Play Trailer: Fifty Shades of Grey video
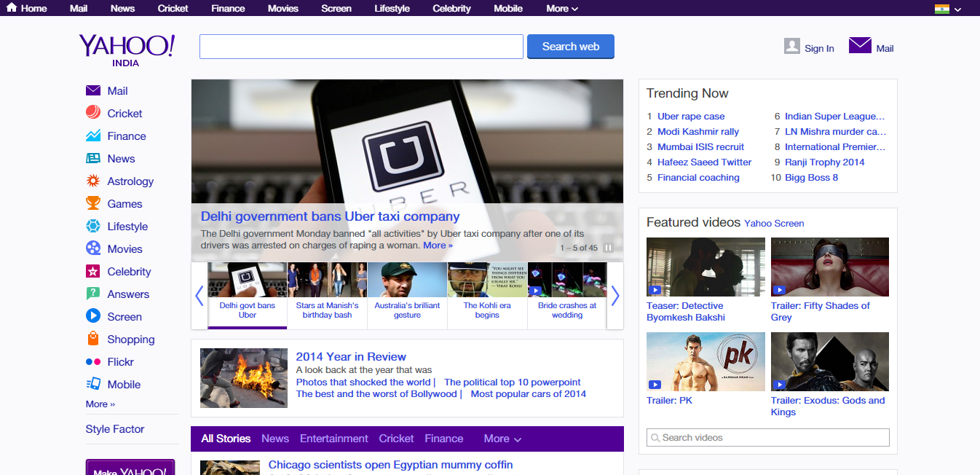 pos(830,267)
